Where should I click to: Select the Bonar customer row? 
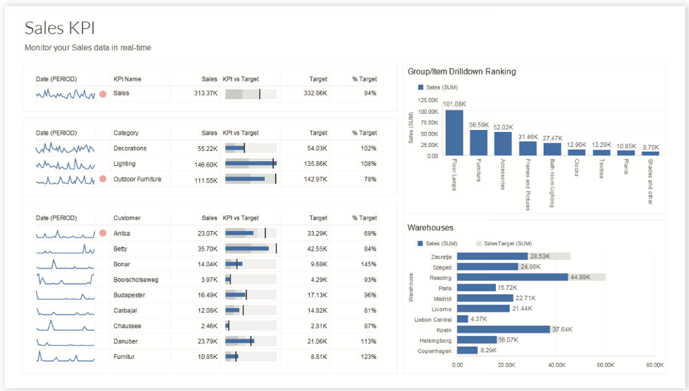(x=207, y=264)
